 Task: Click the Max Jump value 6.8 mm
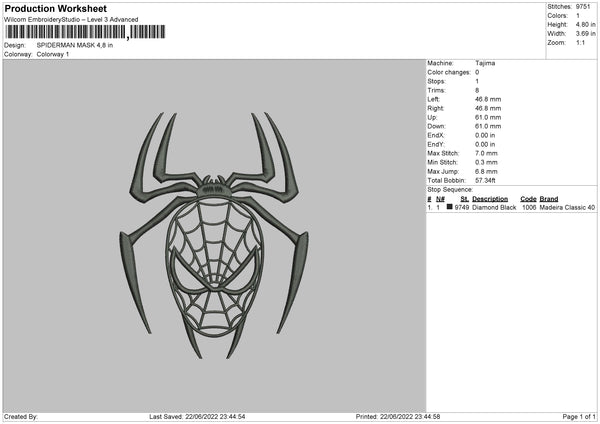[x=486, y=171]
